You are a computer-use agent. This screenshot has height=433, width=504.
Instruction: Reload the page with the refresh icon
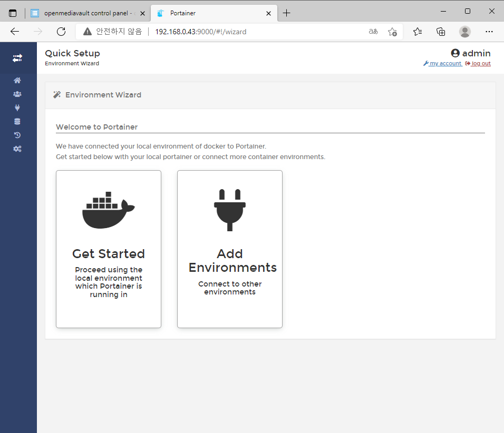pyautogui.click(x=61, y=32)
